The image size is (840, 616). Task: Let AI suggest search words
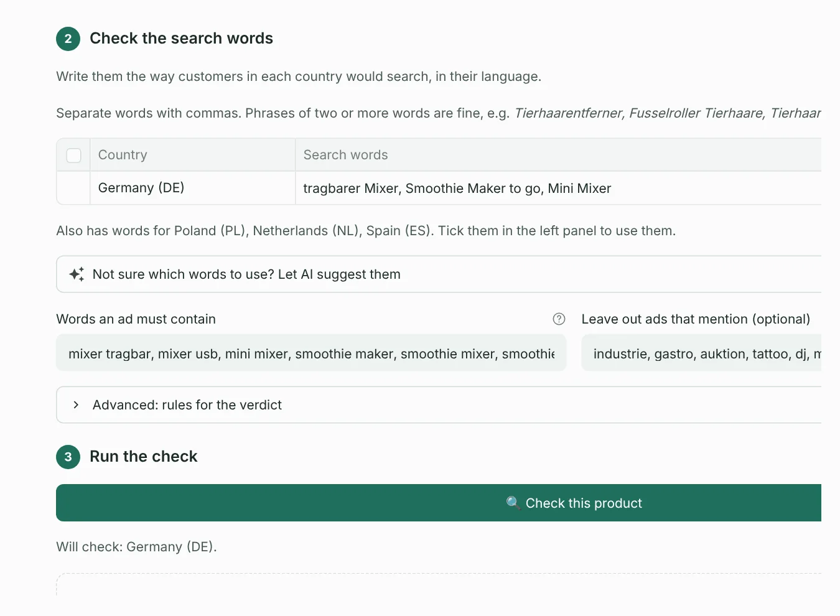pyautogui.click(x=439, y=274)
